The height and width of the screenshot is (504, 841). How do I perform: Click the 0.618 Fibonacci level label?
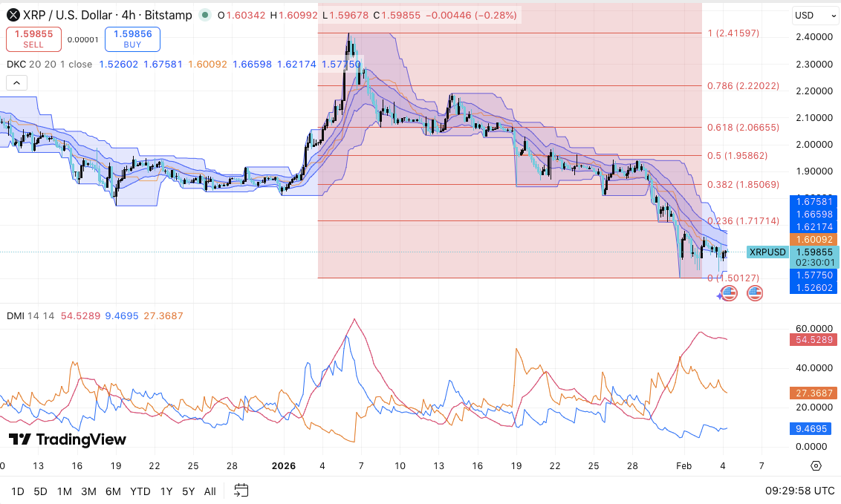click(x=743, y=128)
